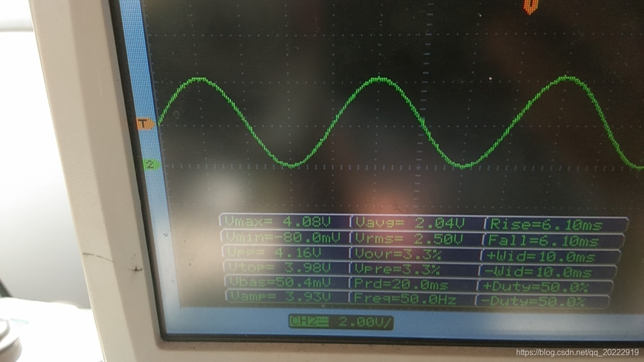This screenshot has height=362, width=644.
Task: Click the Vpp= 4.16V measurement cell
Action: click(285, 252)
